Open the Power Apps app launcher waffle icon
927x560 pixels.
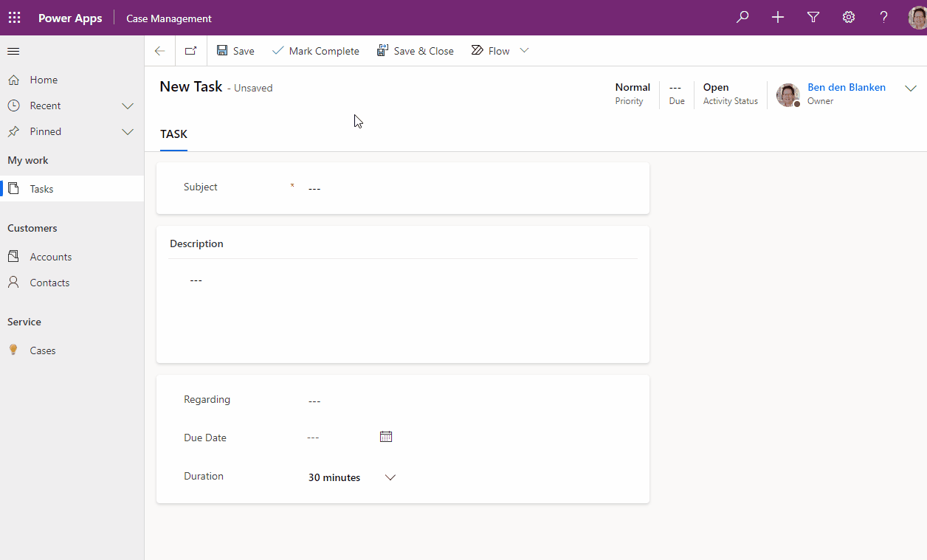(14, 17)
